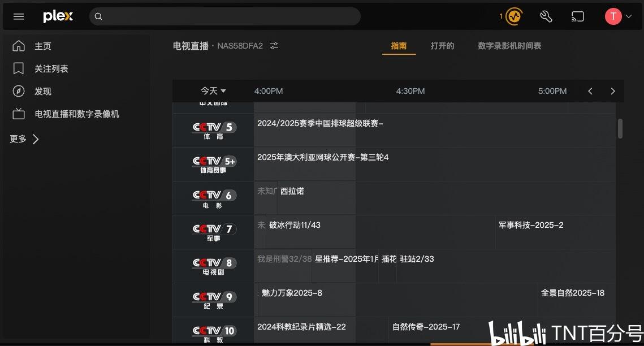
Task: Switch to the 指南 tab
Action: [x=399, y=46]
